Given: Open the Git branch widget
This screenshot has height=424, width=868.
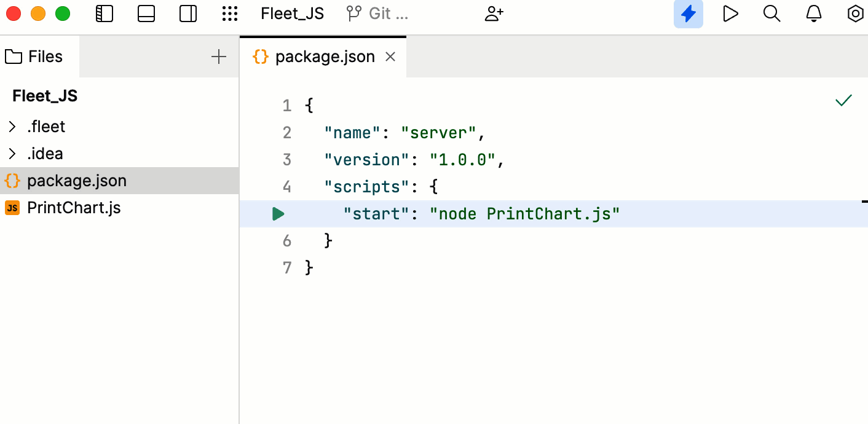Looking at the screenshot, I should pyautogui.click(x=376, y=14).
